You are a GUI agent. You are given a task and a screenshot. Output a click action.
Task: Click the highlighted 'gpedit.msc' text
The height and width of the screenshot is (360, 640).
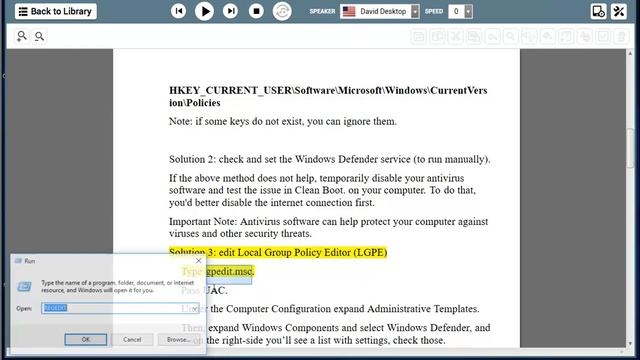click(x=229, y=271)
